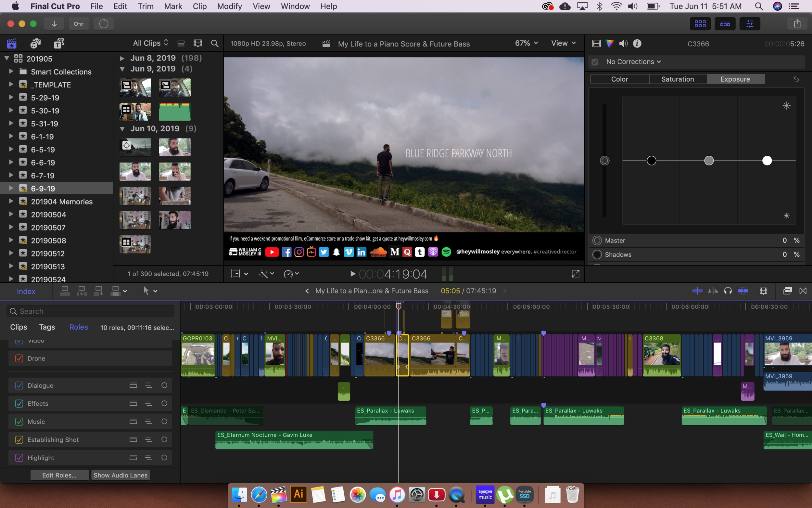This screenshot has height=508, width=812.
Task: Open Titles and Generators sidebar
Action: [59, 43]
